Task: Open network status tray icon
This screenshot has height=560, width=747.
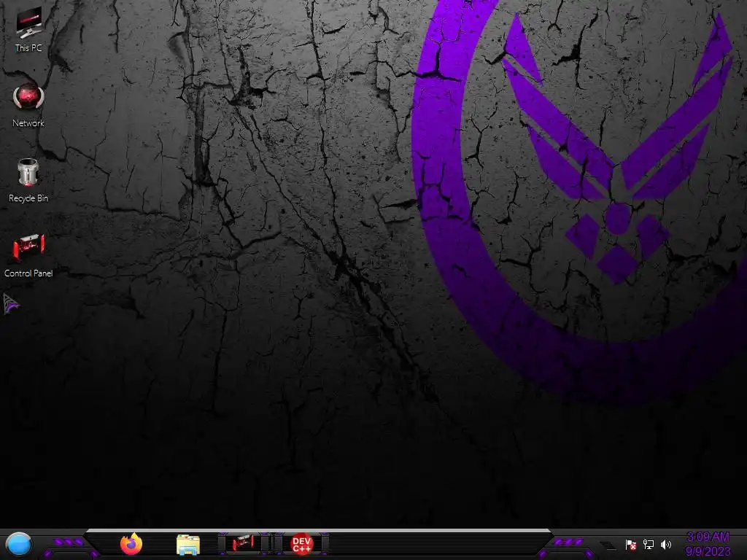Action: [x=649, y=544]
